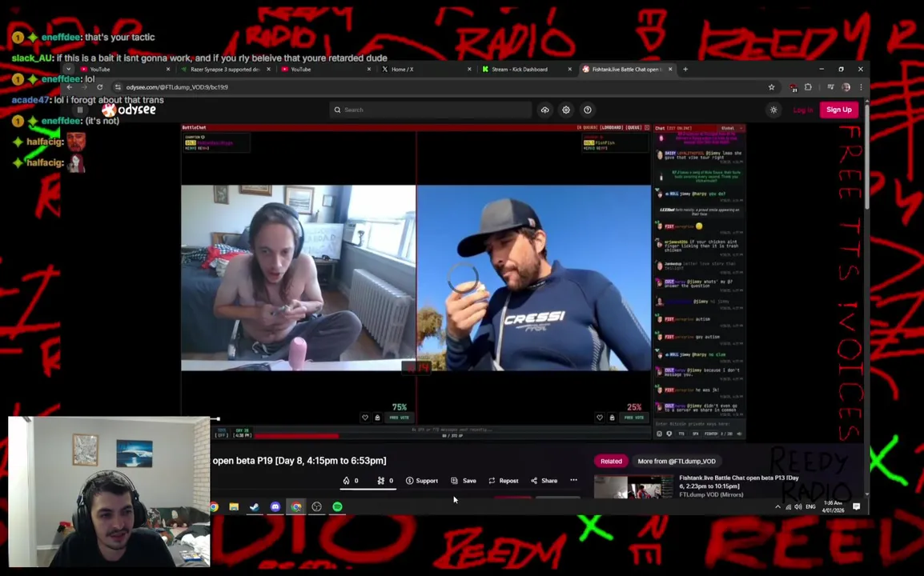Open the 'Fishtank.live Battle Chat open beta P13' title link
Viewport: 924px width, 576px height.
click(x=739, y=482)
